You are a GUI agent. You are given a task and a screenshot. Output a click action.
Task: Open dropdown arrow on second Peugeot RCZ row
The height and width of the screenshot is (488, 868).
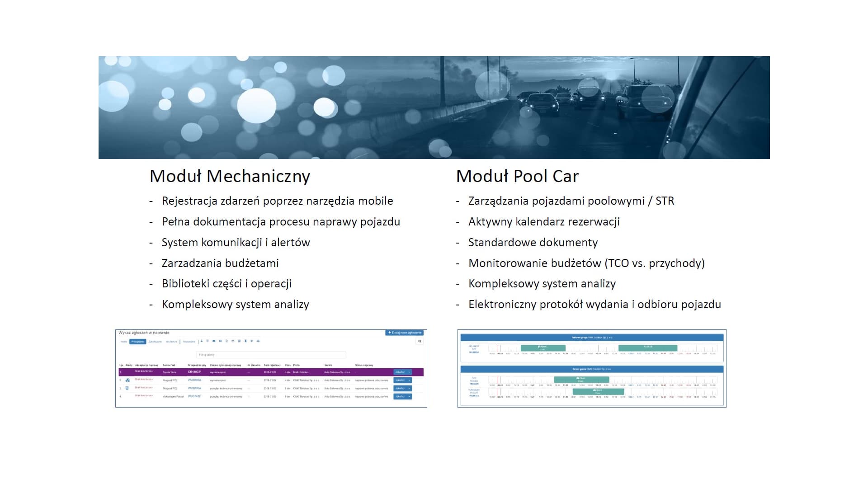click(x=409, y=388)
